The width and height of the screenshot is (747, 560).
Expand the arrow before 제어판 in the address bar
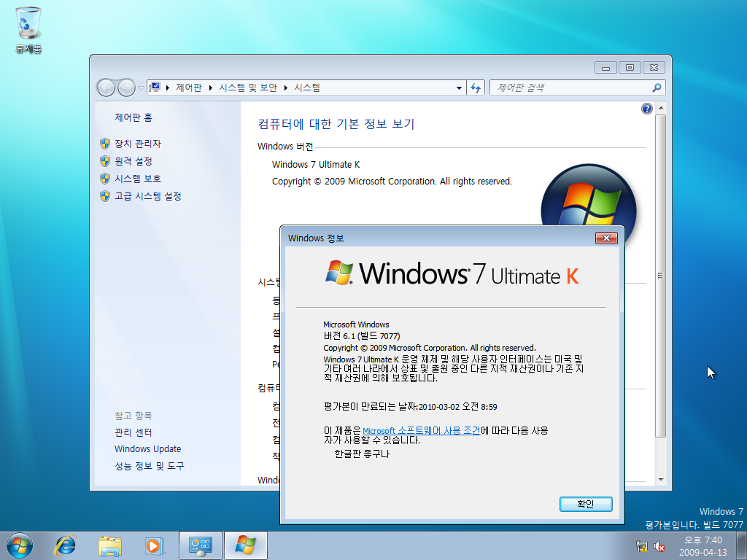coord(168,87)
